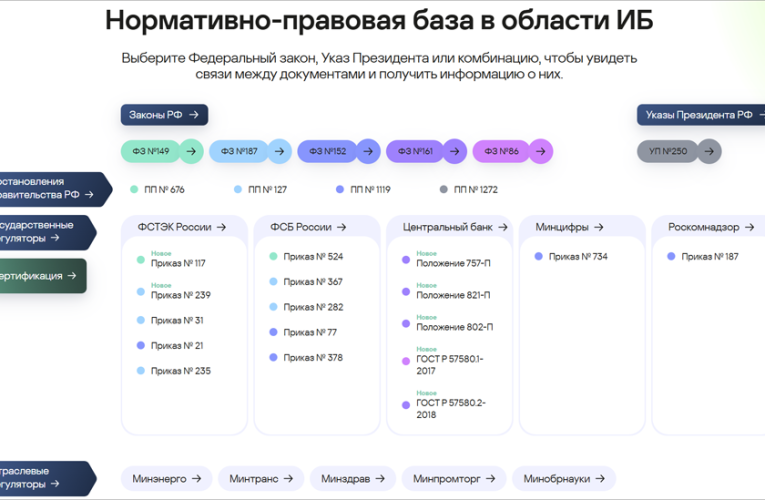Open ФСБ Приказ № 77
This screenshot has height=500, width=765.
coord(303,332)
